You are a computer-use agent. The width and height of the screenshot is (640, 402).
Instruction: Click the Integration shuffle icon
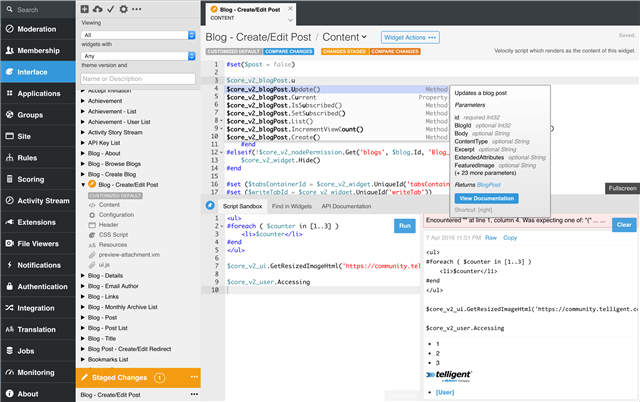tap(9, 308)
